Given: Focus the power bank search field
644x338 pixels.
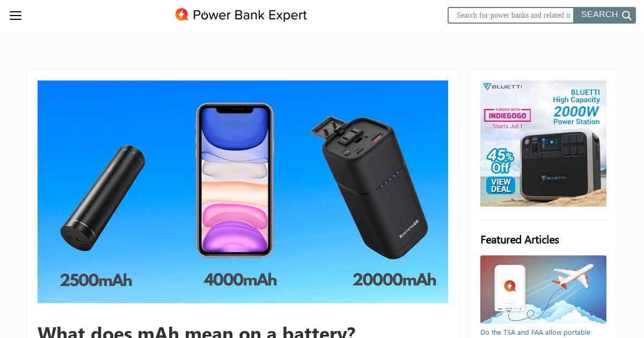Looking at the screenshot, I should [511, 15].
